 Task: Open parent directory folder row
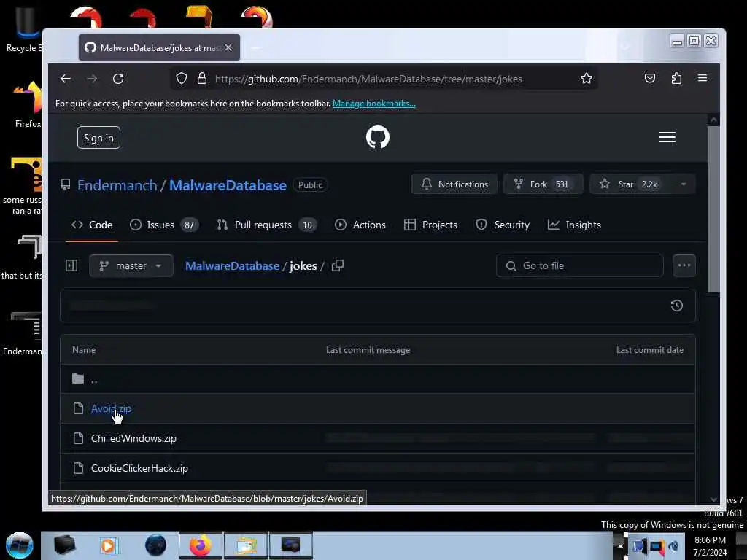(x=377, y=379)
